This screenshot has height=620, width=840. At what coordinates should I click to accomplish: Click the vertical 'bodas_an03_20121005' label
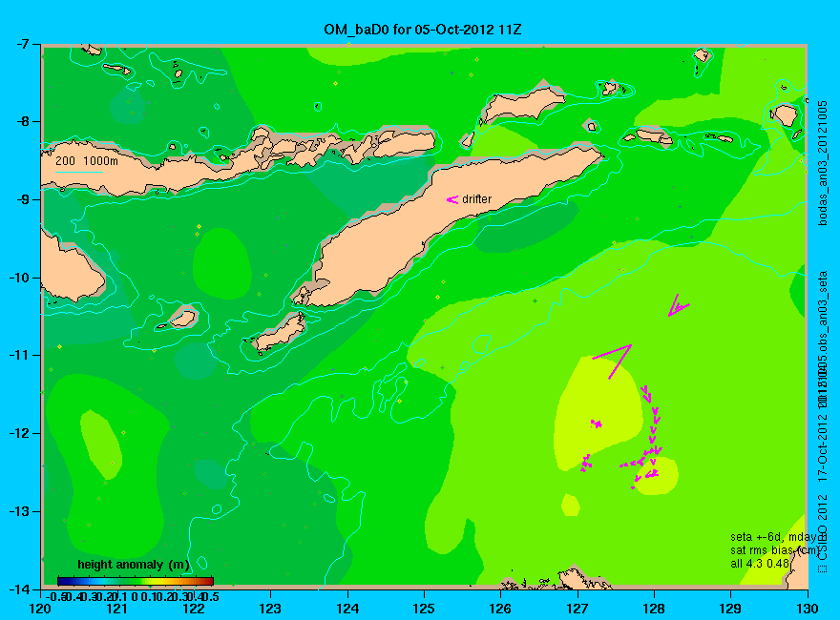(823, 163)
